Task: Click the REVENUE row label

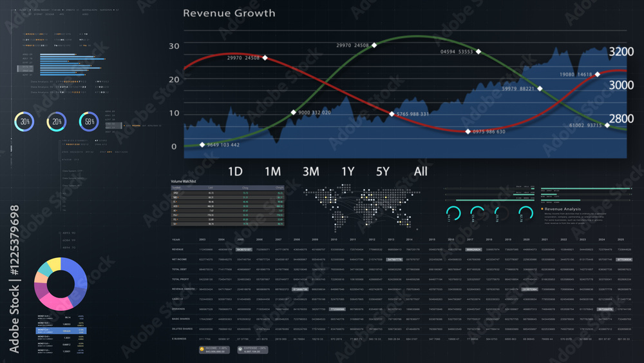Action: coord(178,250)
